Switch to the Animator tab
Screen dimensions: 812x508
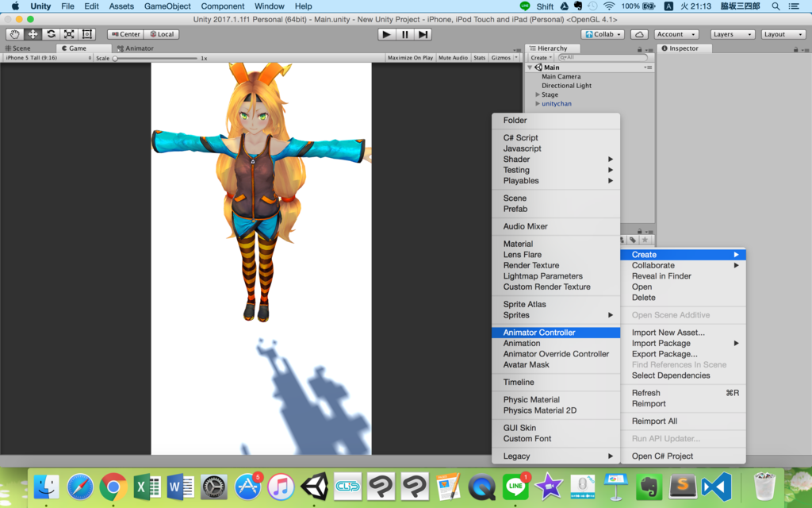click(x=135, y=48)
